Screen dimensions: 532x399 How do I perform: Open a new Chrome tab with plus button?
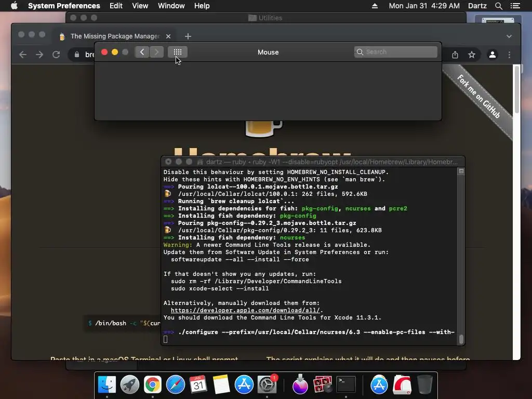[188, 36]
